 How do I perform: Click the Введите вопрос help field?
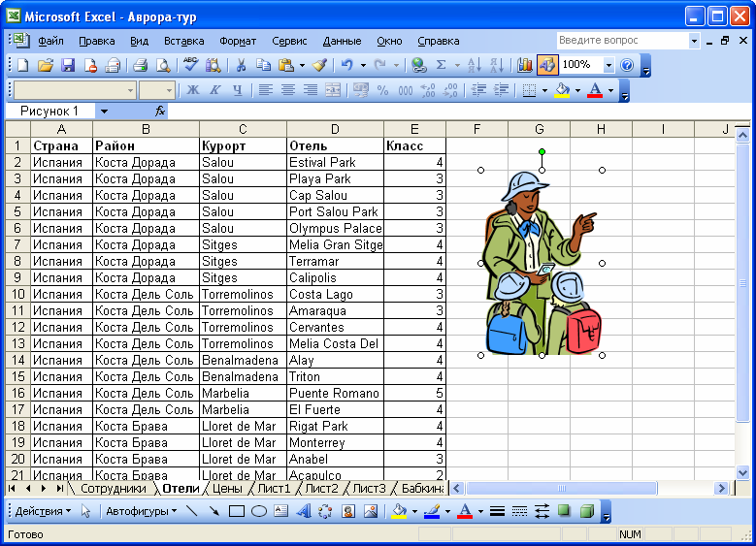click(x=622, y=41)
